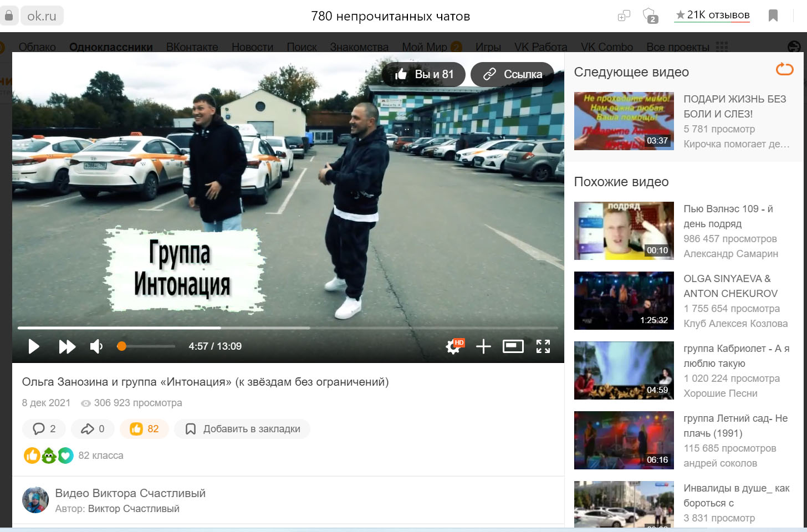The height and width of the screenshot is (532, 807).
Task: Enter fullscreen mode
Action: pyautogui.click(x=543, y=346)
